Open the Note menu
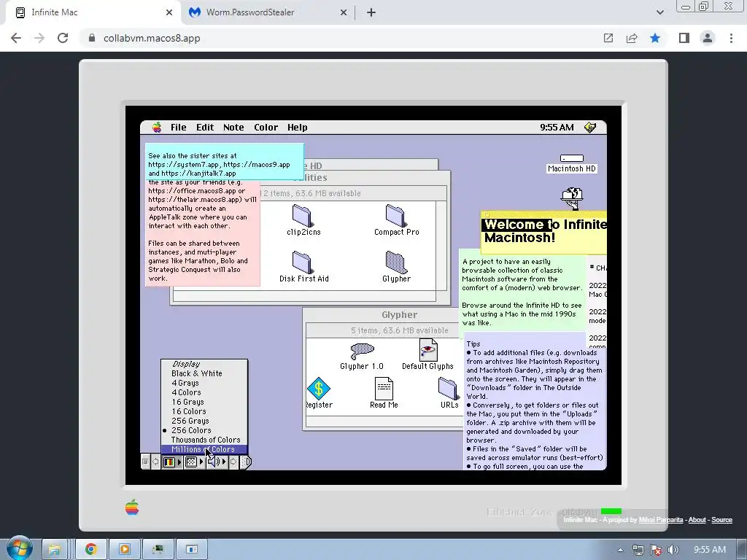The image size is (747, 560). (x=233, y=127)
